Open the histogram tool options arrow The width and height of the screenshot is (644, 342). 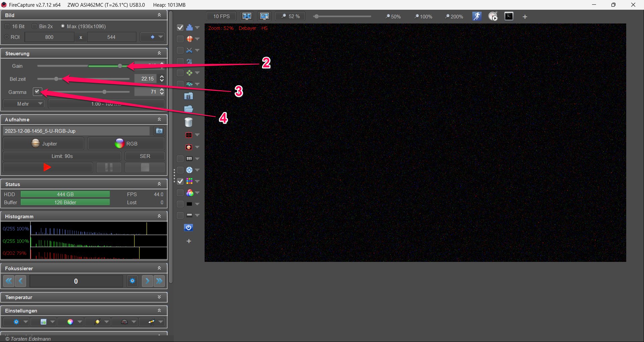coord(197,27)
